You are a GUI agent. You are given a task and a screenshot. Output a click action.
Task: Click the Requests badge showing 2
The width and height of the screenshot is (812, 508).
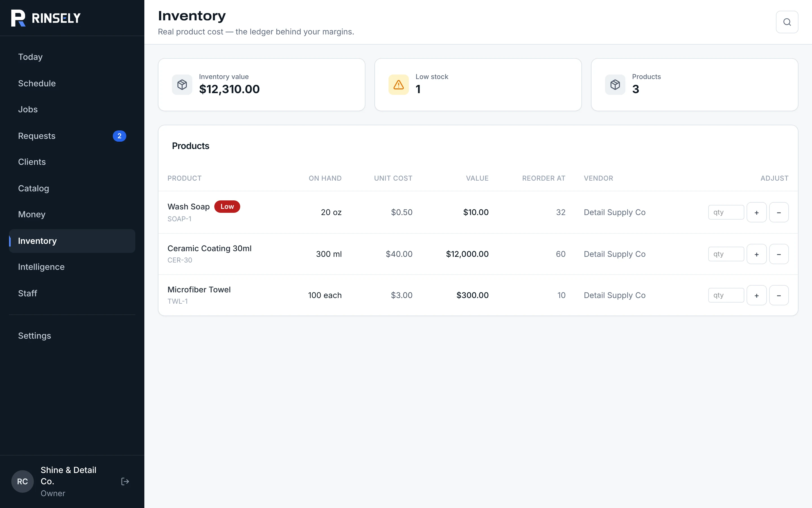coord(120,136)
